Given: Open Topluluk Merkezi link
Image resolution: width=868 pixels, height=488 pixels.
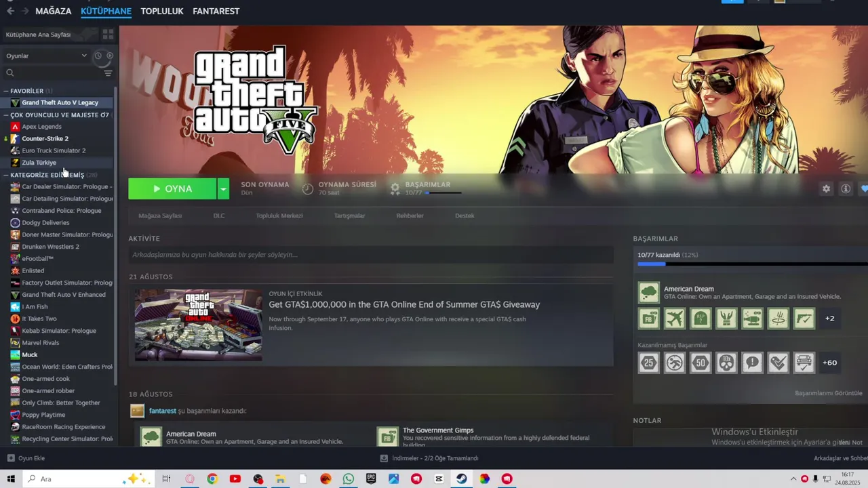Looking at the screenshot, I should point(279,216).
